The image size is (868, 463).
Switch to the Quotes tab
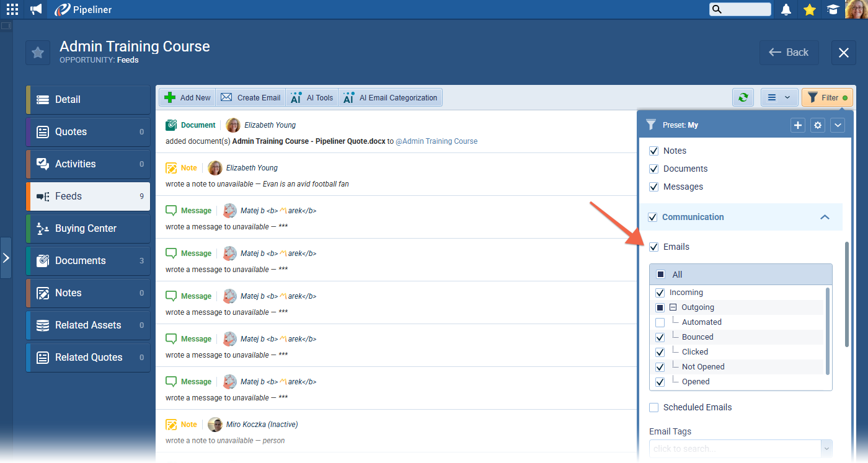click(x=87, y=131)
